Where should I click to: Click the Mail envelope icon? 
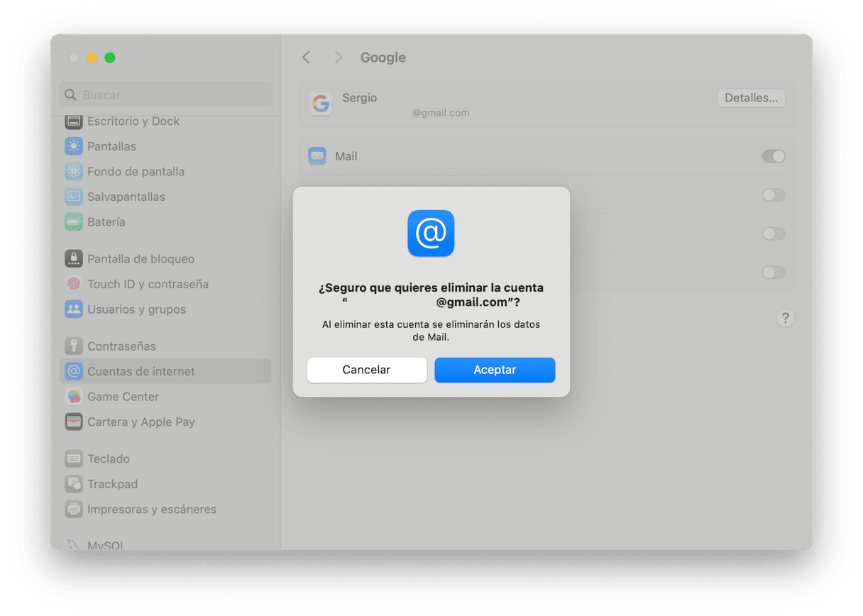(317, 156)
